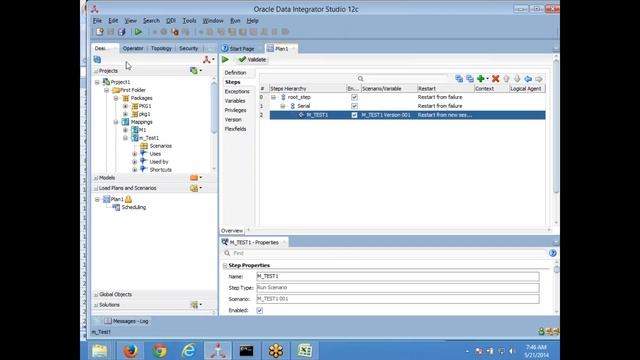640x360 pixels.
Task: Switch to the Start Page tab
Action: 242,49
